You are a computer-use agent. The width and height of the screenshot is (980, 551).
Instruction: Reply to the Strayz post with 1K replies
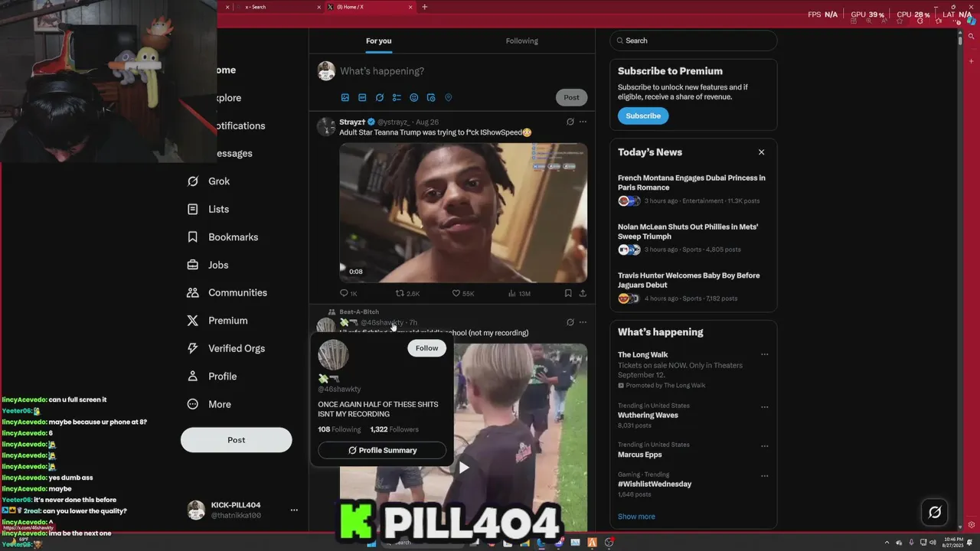point(348,293)
